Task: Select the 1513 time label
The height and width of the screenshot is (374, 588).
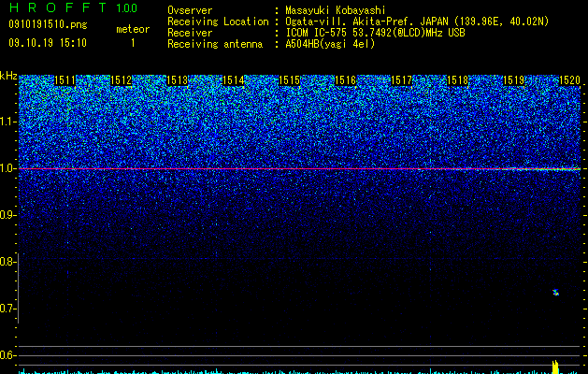Action: tap(177, 80)
